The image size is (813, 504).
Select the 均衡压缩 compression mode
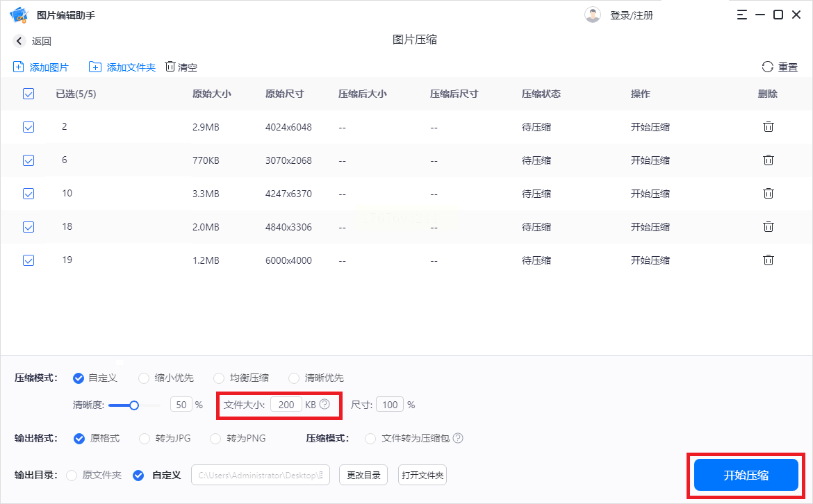point(219,378)
